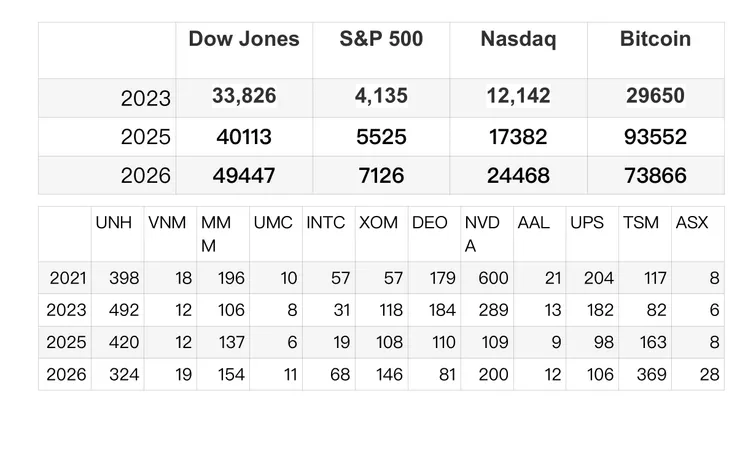Click the Bitcoin value 73866
The height and width of the screenshot is (451, 740).
pos(655,176)
